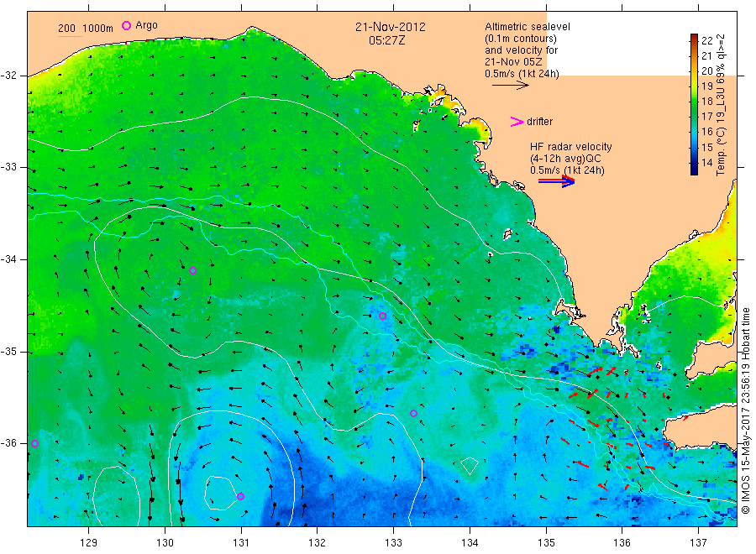Click the dark red top of temperature color bar
Viewport: 756px width, 554px height.
[x=694, y=37]
